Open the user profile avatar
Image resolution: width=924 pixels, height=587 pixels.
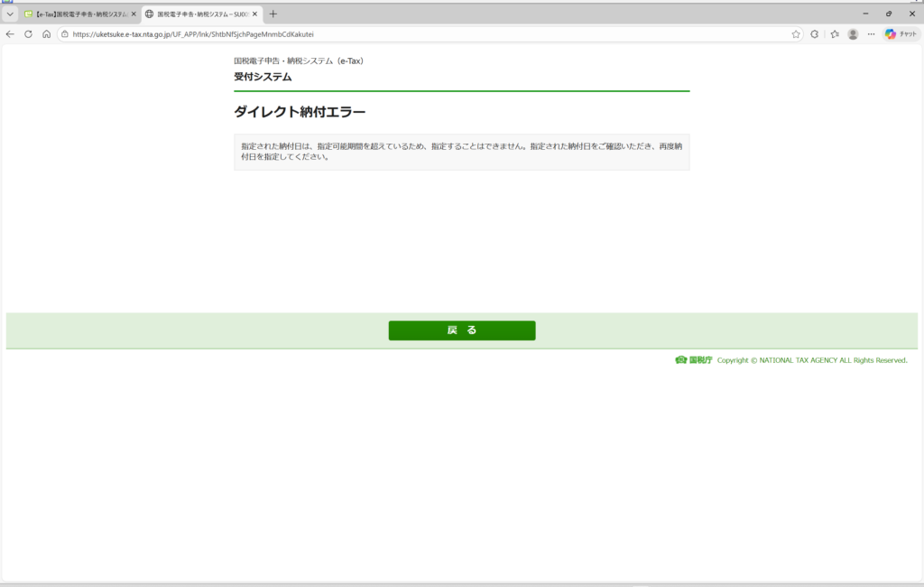(x=853, y=34)
